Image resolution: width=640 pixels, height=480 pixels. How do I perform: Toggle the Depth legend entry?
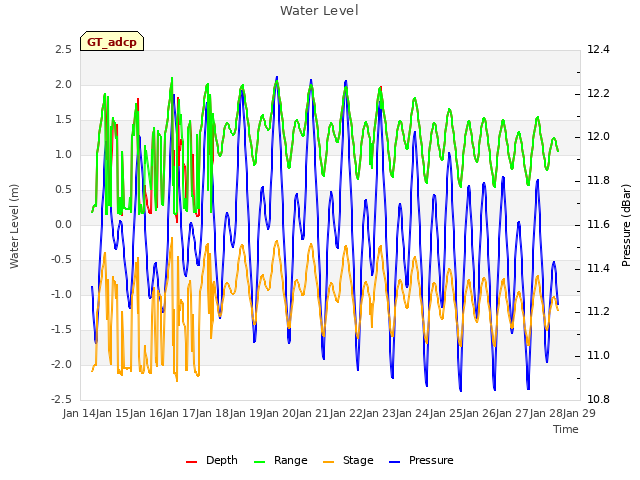211,460
